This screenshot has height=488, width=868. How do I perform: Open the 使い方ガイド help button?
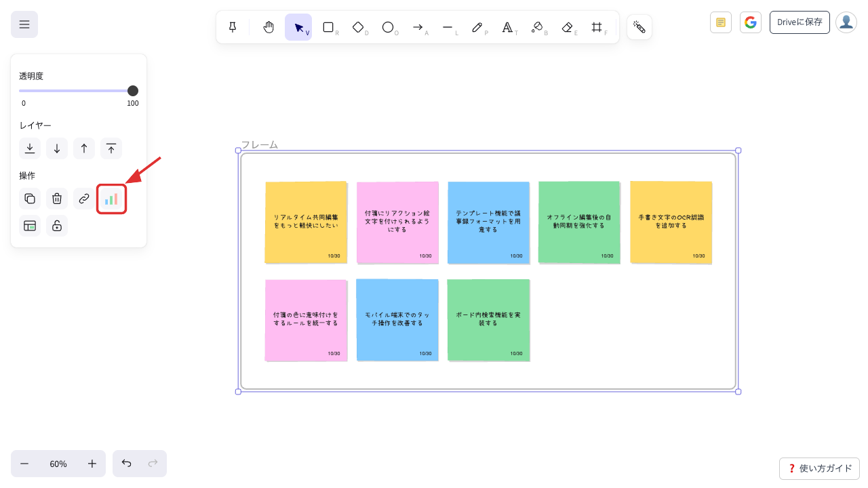click(x=819, y=468)
